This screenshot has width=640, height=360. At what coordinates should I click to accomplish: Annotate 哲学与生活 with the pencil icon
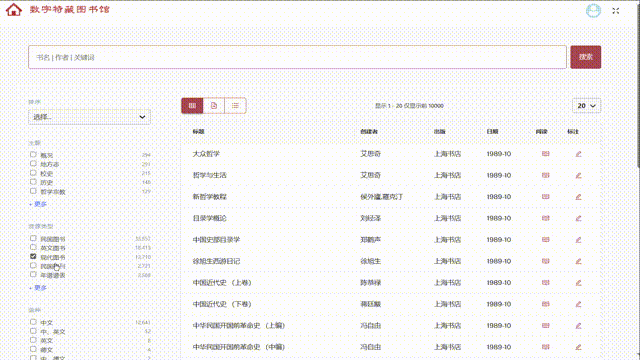tap(578, 176)
